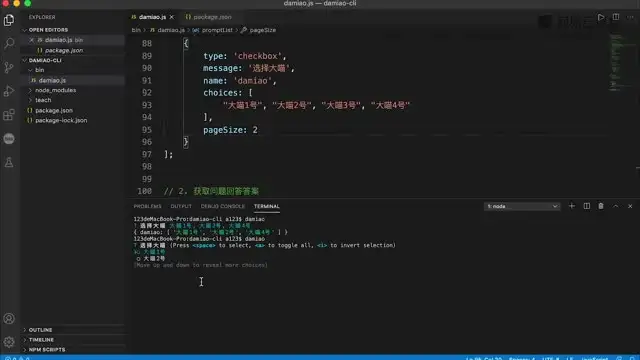Expand the OUTLINE section
This screenshot has width=640, height=360.
[x=40, y=330]
